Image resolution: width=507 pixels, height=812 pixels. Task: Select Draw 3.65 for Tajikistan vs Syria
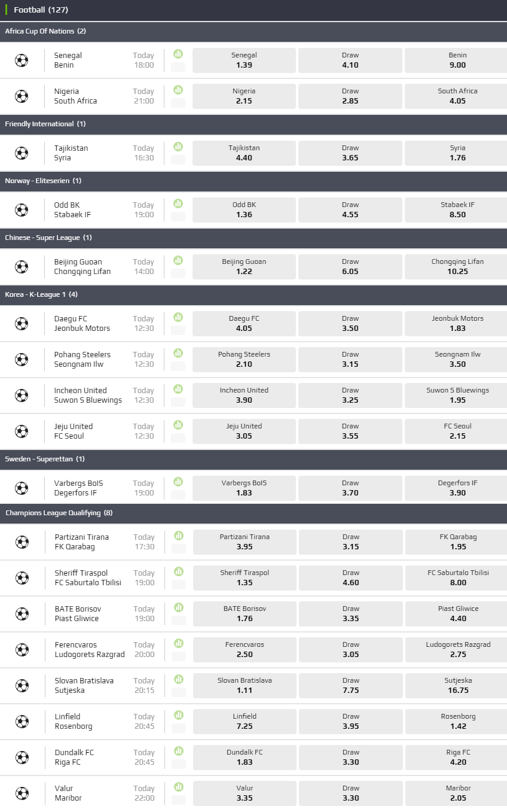click(350, 153)
